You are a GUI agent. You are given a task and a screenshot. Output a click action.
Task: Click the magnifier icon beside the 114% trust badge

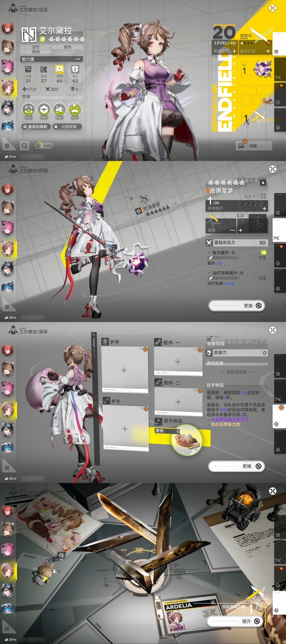click(x=25, y=146)
